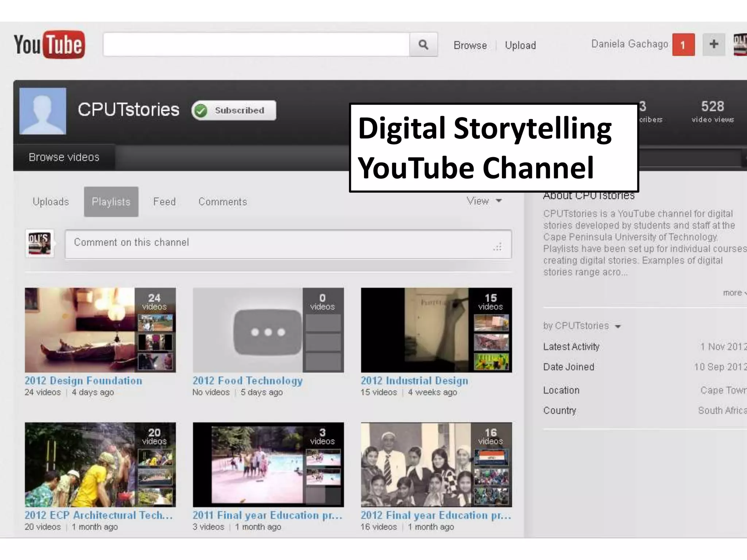Image resolution: width=747 pixels, height=560 pixels.
Task: Click the YouTube logo
Action: (49, 44)
